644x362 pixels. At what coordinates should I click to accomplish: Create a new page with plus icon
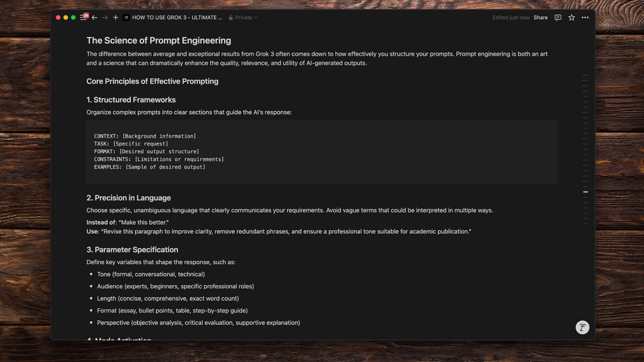click(x=116, y=17)
